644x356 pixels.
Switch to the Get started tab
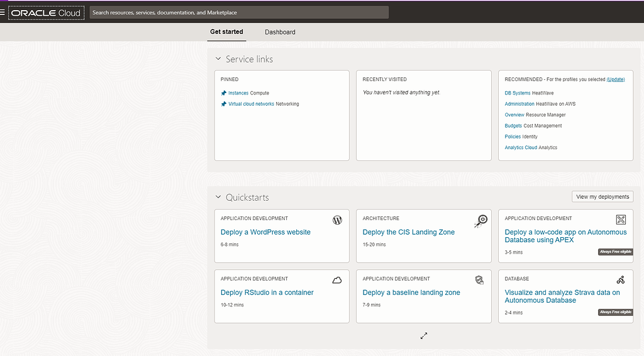pos(226,31)
